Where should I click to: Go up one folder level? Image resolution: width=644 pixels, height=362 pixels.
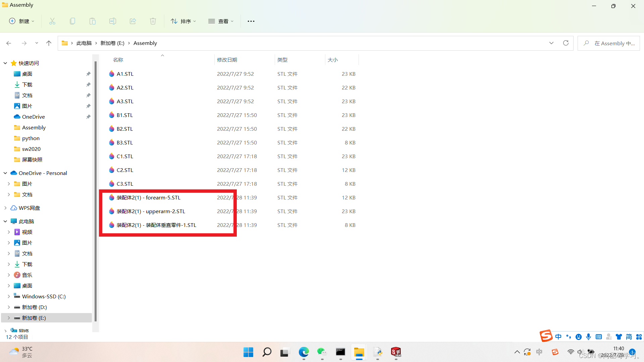pyautogui.click(x=49, y=43)
